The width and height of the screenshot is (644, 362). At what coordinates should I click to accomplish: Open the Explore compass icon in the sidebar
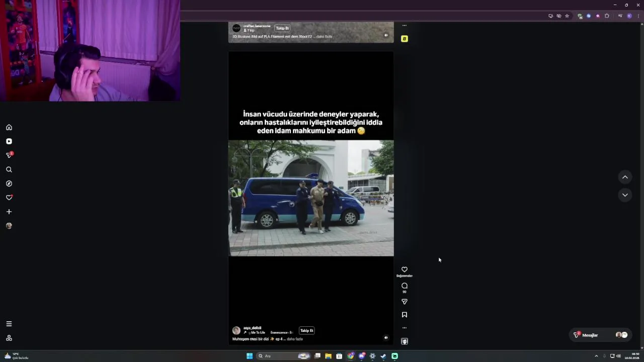point(9,184)
